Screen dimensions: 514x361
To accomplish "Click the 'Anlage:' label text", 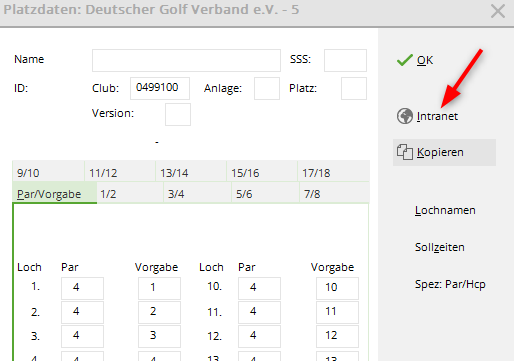I will [x=223, y=89].
